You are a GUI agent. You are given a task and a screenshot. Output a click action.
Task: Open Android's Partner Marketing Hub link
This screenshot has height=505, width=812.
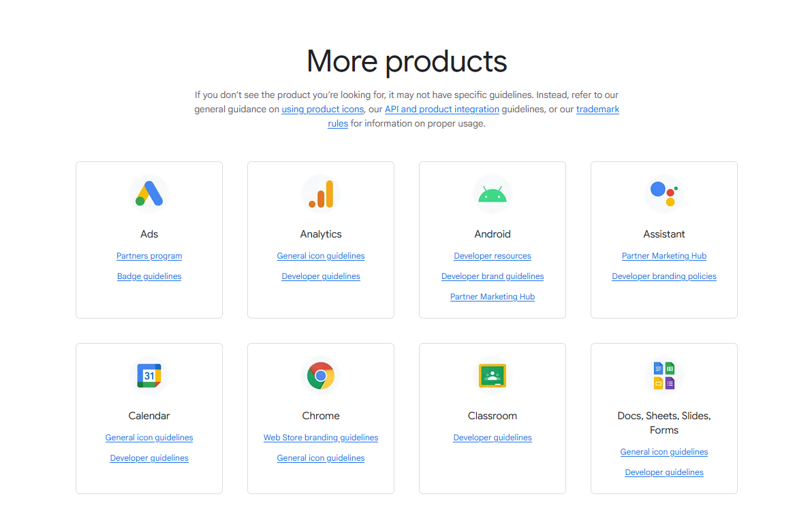click(x=493, y=297)
